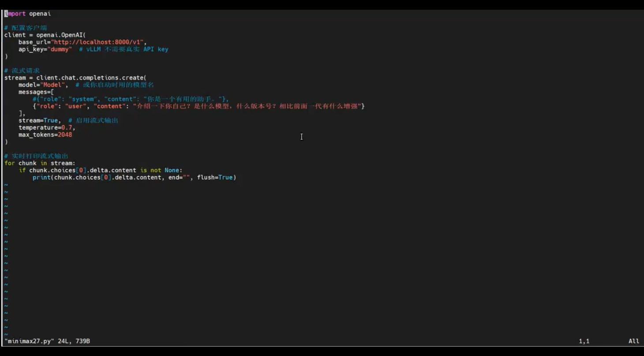
Task: Click the import keyword on the first line
Action: pos(15,14)
